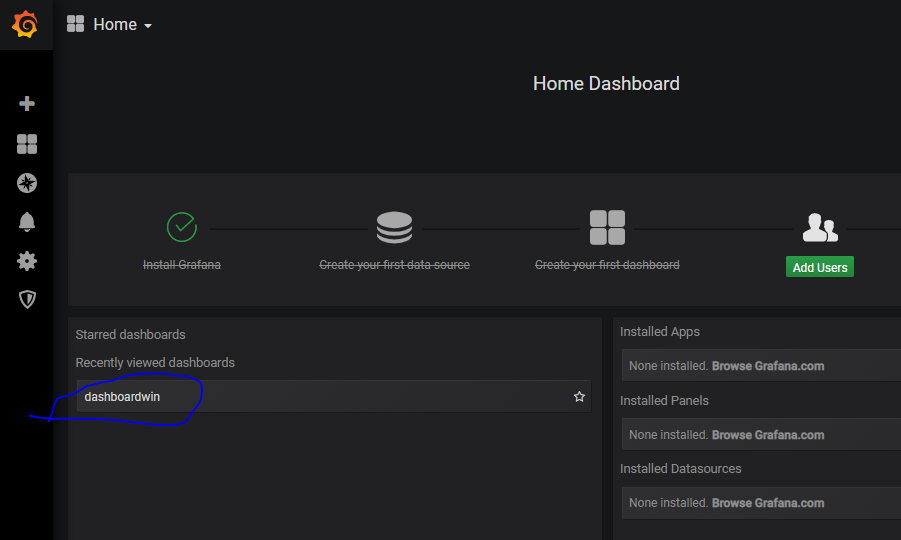Click the Add Users people icon
Viewport: 901px width, 540px height.
pyautogui.click(x=820, y=227)
